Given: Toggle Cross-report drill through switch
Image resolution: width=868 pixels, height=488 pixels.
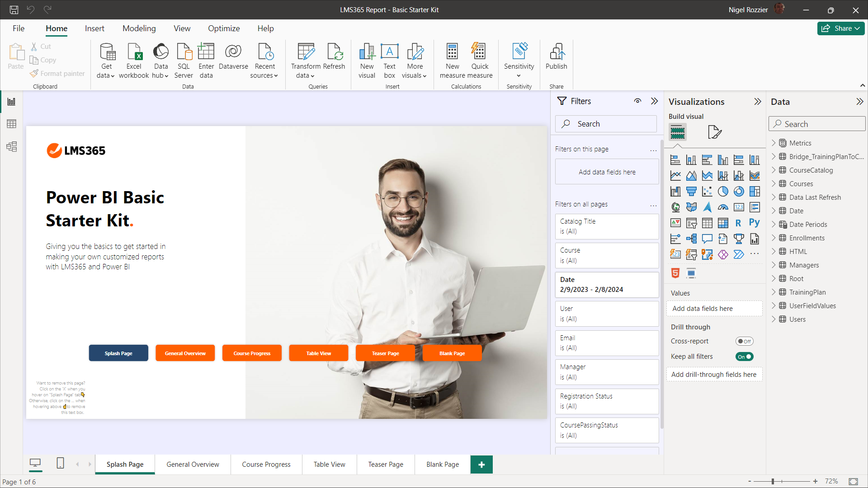Looking at the screenshot, I should click(744, 341).
